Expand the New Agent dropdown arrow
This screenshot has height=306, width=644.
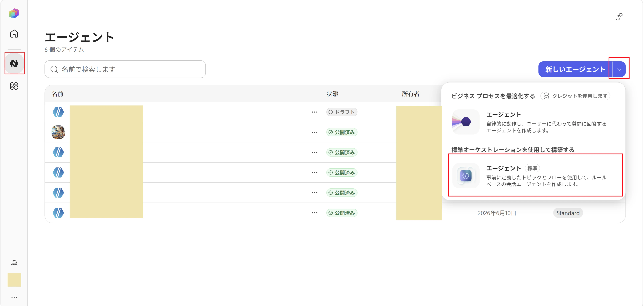619,69
